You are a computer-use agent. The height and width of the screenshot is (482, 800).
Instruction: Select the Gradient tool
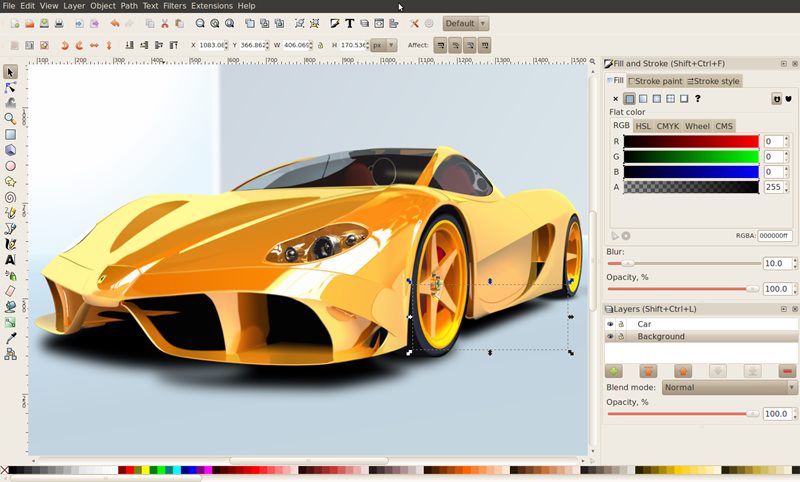point(10,322)
